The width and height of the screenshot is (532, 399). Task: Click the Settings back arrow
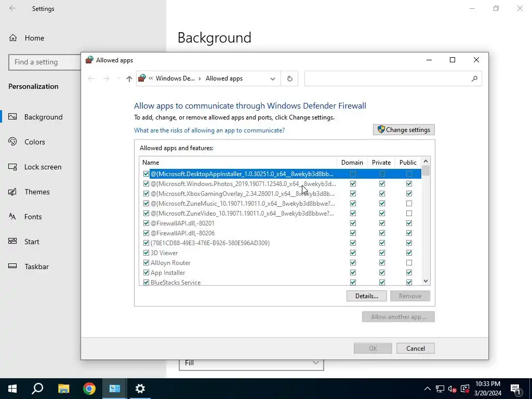pyautogui.click(x=12, y=8)
